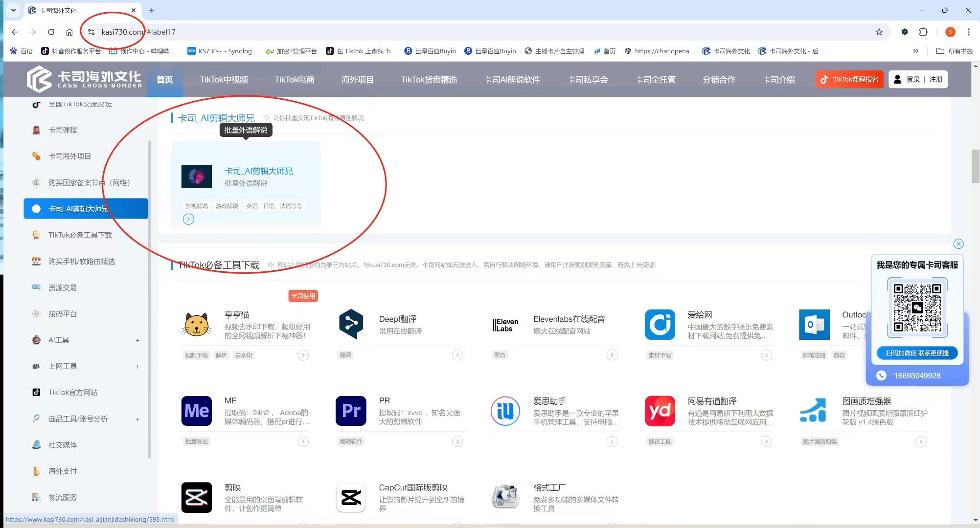The image size is (980, 528).
Task: Open the Chrome three-dot menu
Action: point(969,32)
